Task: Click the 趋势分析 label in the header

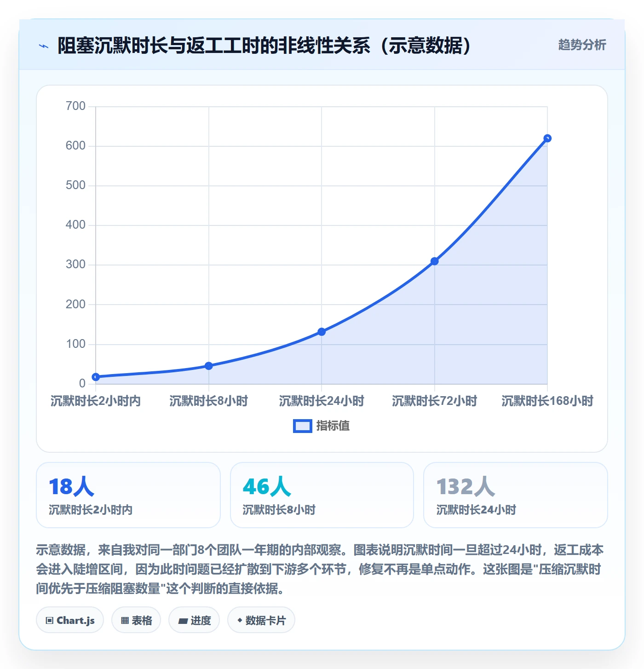Action: point(582,45)
